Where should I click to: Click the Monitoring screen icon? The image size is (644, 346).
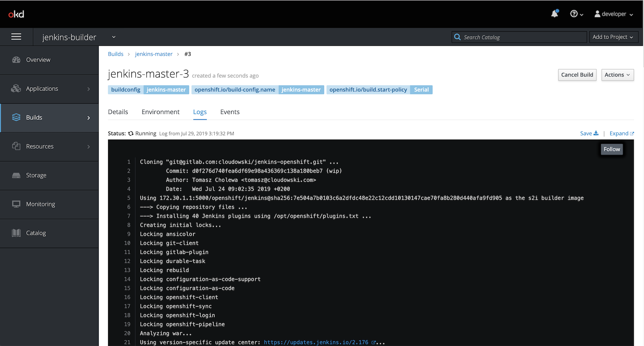point(16,204)
